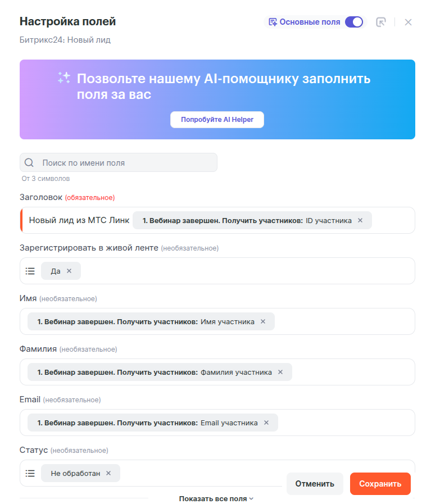
Task: Remove the Фамилия участника tag
Action: click(280, 372)
